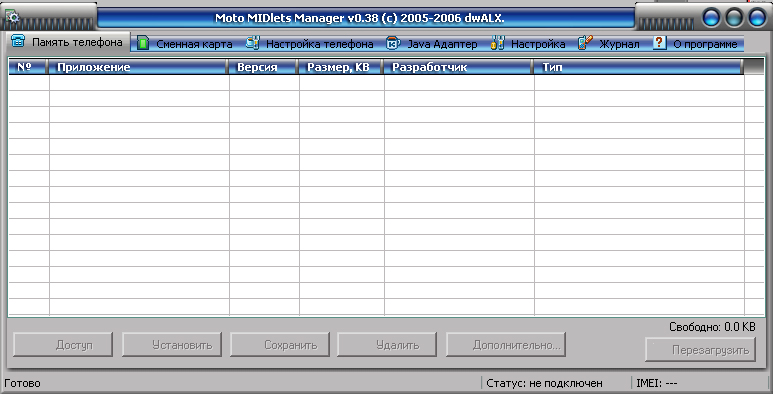Click the Готово status bar text

pyautogui.click(x=23, y=383)
